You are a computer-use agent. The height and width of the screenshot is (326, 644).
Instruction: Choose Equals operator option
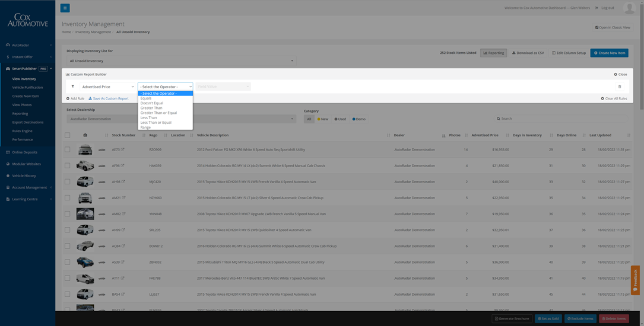[x=165, y=98]
